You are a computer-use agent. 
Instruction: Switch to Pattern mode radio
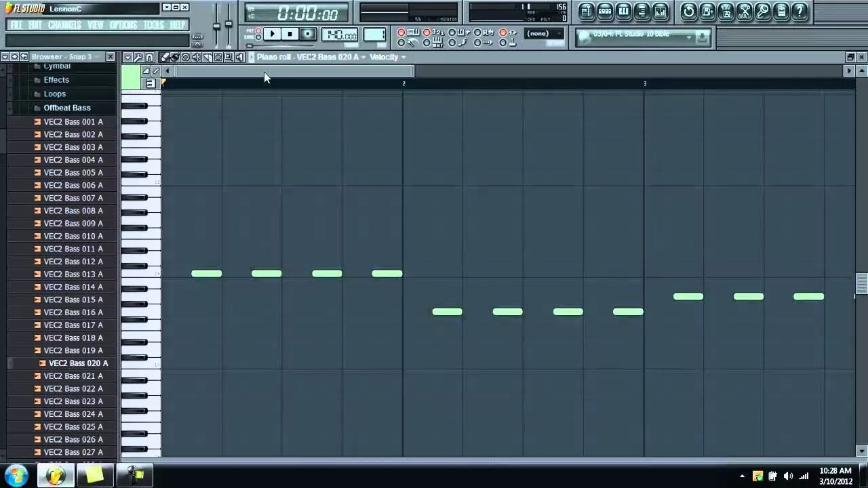(258, 30)
